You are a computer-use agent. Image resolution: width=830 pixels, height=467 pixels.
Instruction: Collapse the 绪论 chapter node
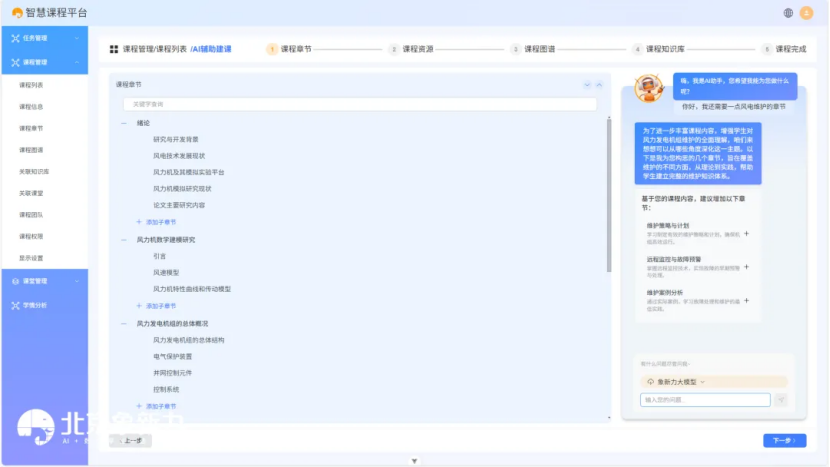pyautogui.click(x=124, y=123)
